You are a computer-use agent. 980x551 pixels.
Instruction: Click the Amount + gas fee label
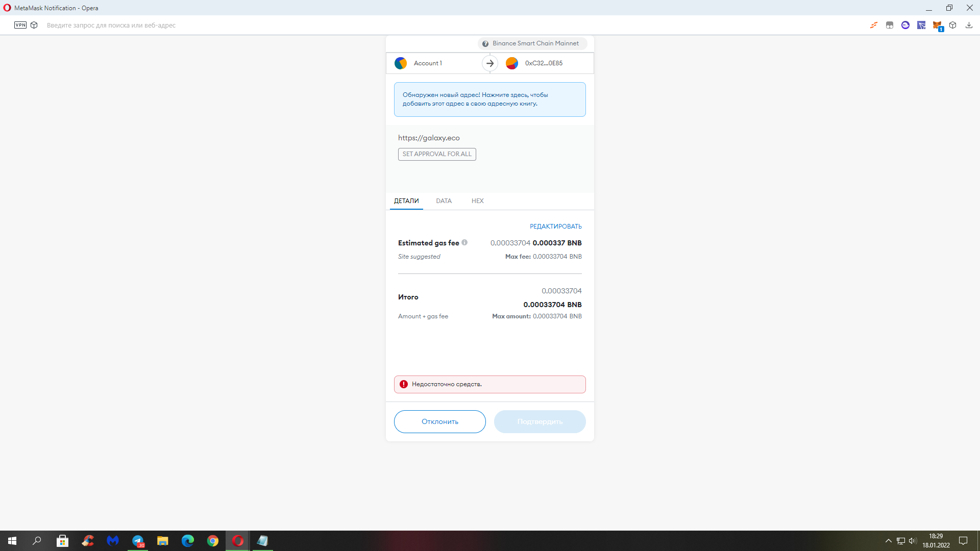coord(423,316)
